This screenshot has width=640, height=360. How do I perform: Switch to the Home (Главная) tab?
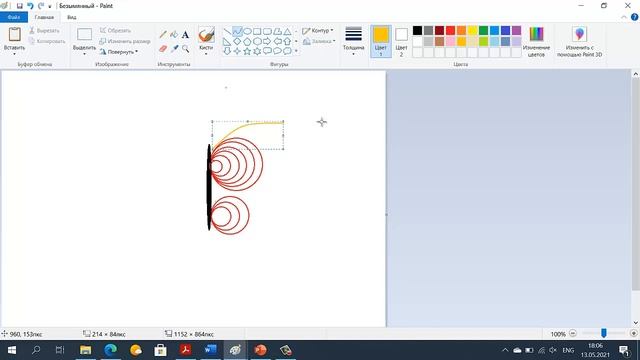[x=44, y=17]
